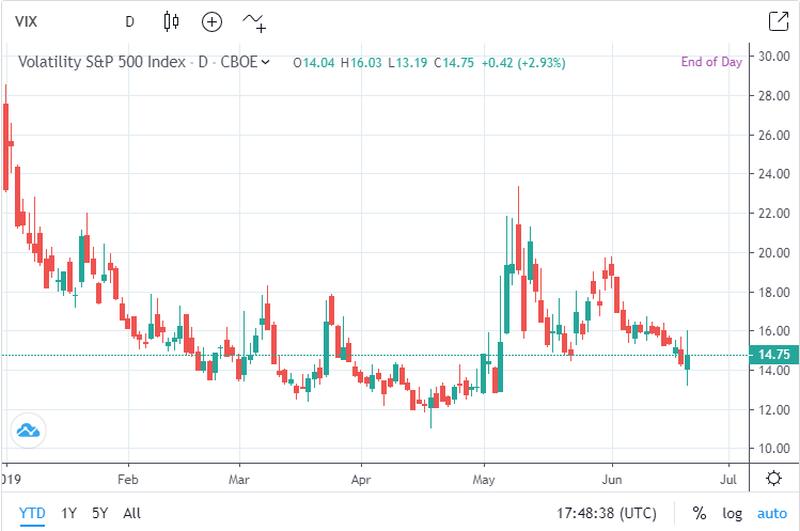Open the candlestick chart style menu
800x531 pixels.
(171, 22)
